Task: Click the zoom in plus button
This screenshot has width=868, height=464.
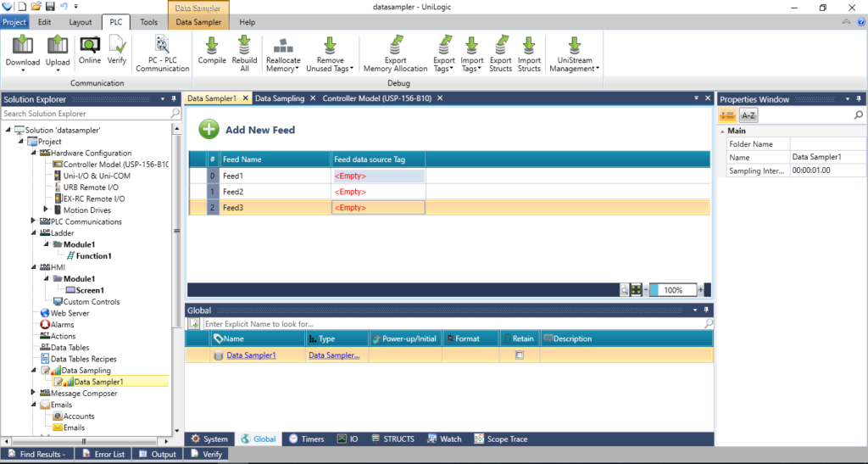Action: (x=701, y=289)
